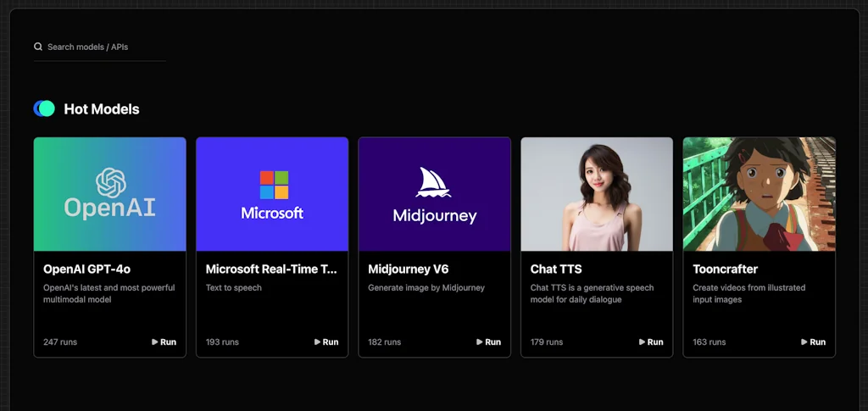Click the Midjourney V6 title
This screenshot has width=868, height=411.
click(x=408, y=269)
